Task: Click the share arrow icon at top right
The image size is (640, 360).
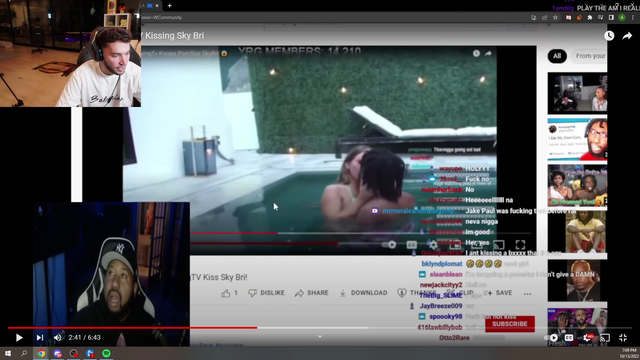Action: pos(627,36)
